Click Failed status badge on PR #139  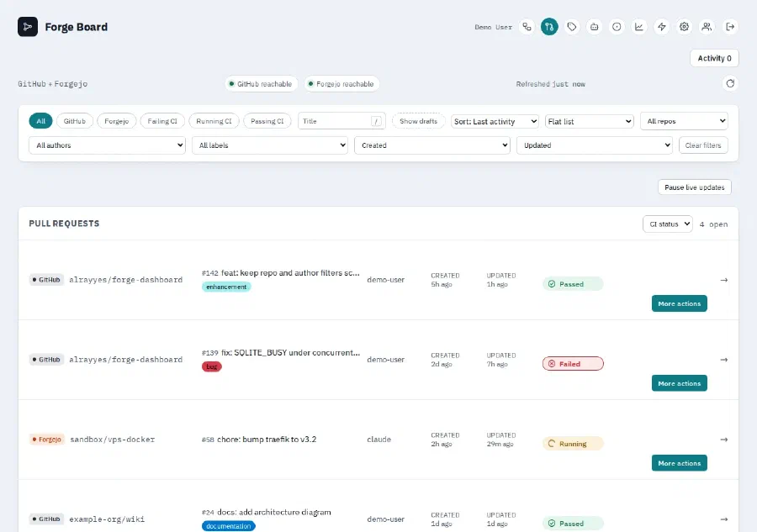tap(573, 364)
